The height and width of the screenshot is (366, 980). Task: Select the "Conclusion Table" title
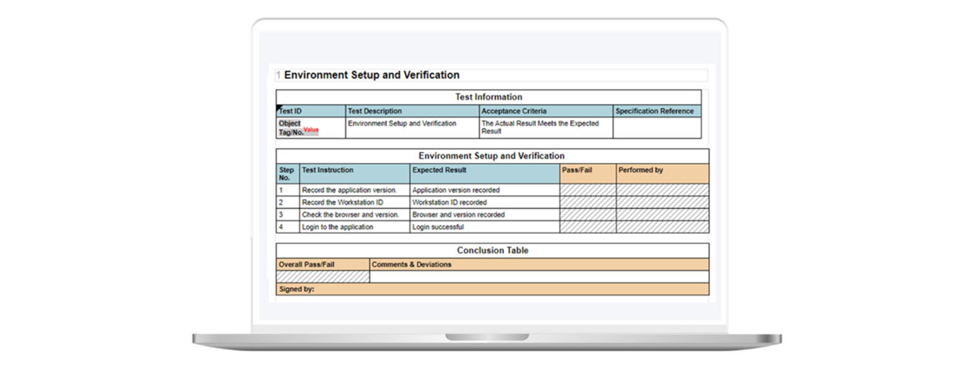pos(493,250)
